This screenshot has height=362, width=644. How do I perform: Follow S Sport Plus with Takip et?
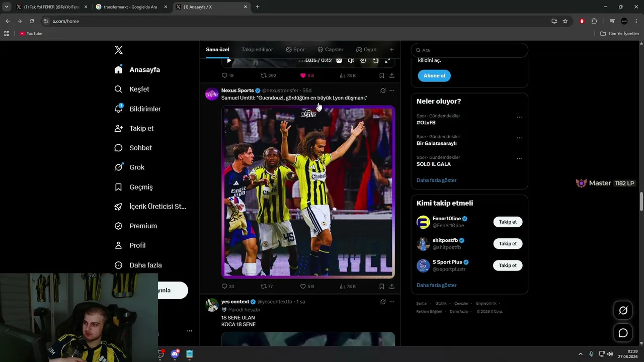[x=508, y=265]
